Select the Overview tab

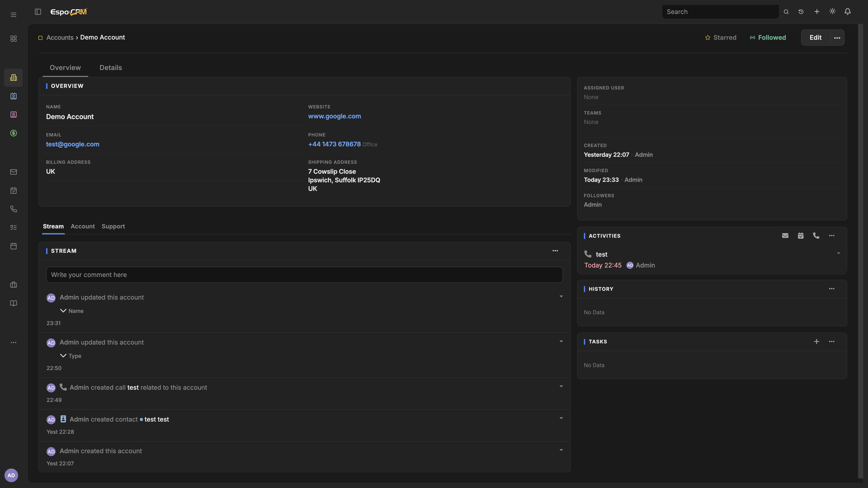pos(65,68)
